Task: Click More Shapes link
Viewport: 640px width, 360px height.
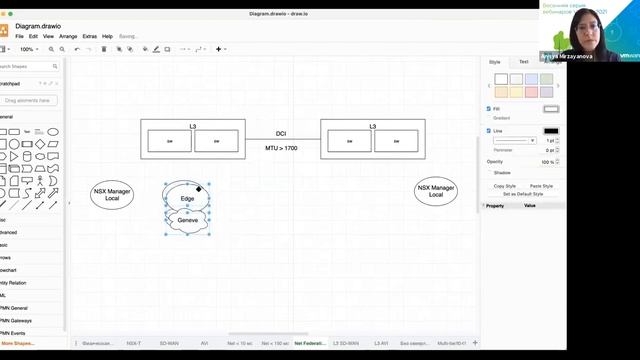Action: (18, 343)
